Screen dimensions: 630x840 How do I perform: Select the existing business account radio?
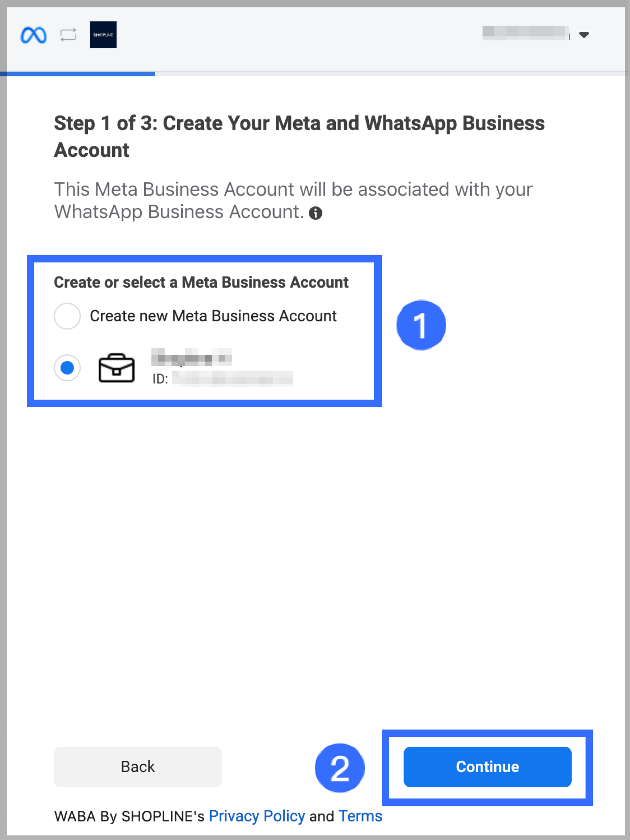click(x=67, y=368)
